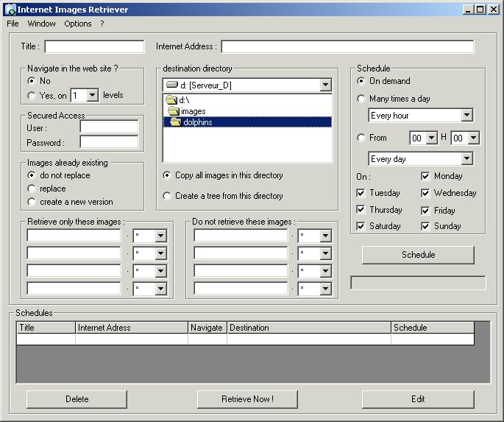Select the images folder in directory tree
This screenshot has height=422, width=504.
pos(194,111)
